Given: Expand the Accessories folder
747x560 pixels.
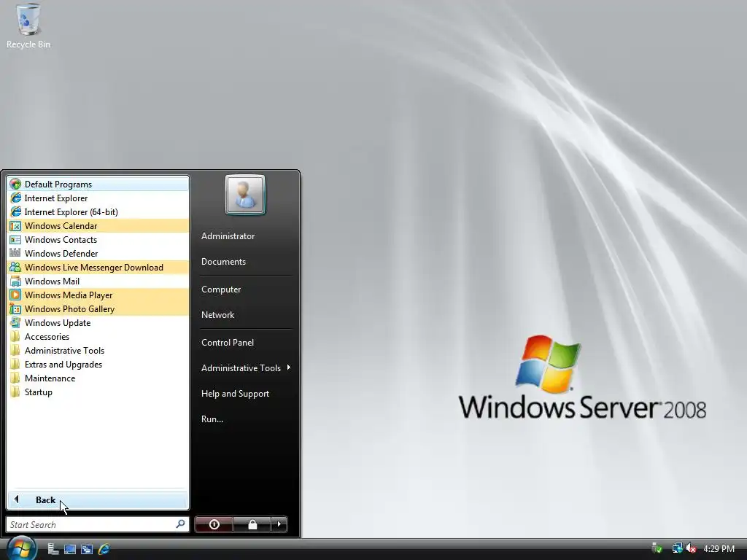Looking at the screenshot, I should tap(98, 336).
